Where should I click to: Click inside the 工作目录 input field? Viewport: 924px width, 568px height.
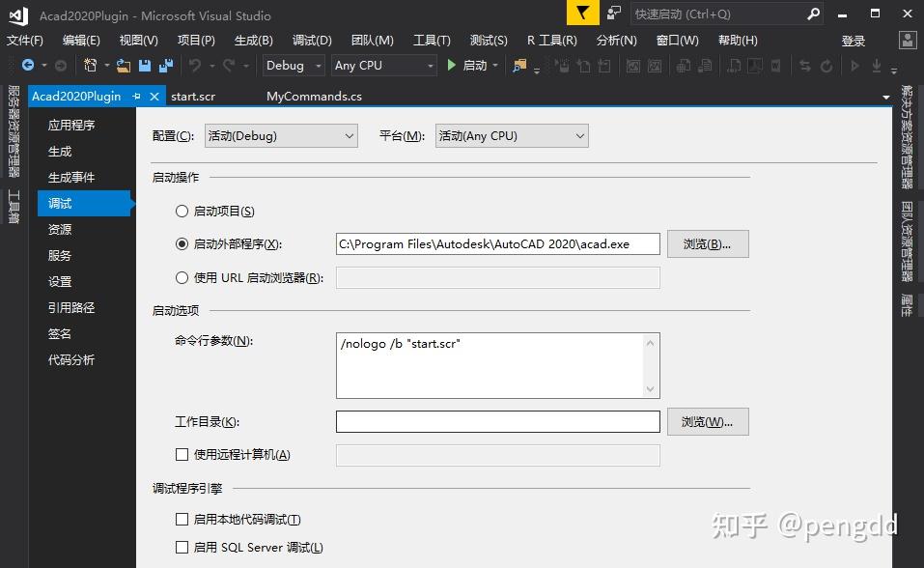click(x=496, y=421)
